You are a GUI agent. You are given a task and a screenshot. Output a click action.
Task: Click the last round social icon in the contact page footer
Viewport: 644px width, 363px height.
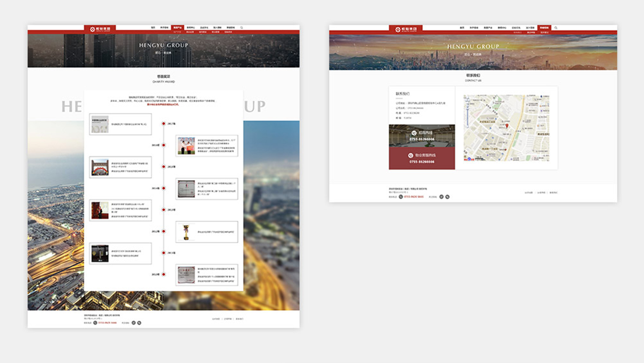(448, 197)
